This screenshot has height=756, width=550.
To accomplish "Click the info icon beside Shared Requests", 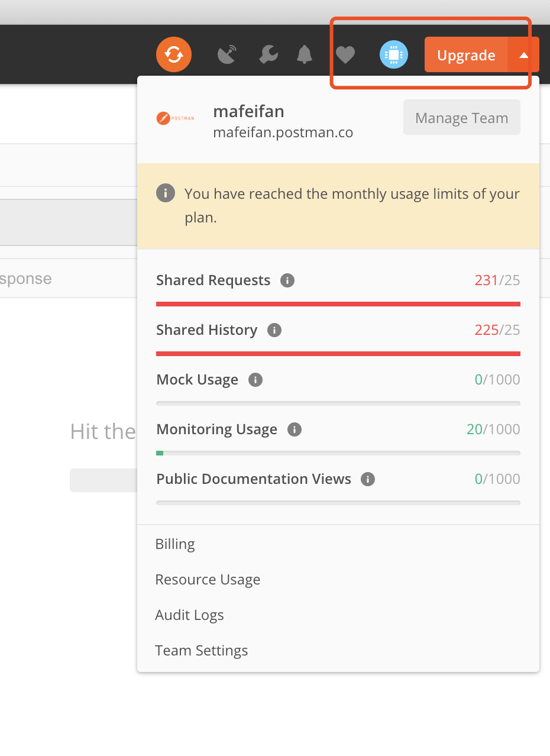I will tap(287, 280).
